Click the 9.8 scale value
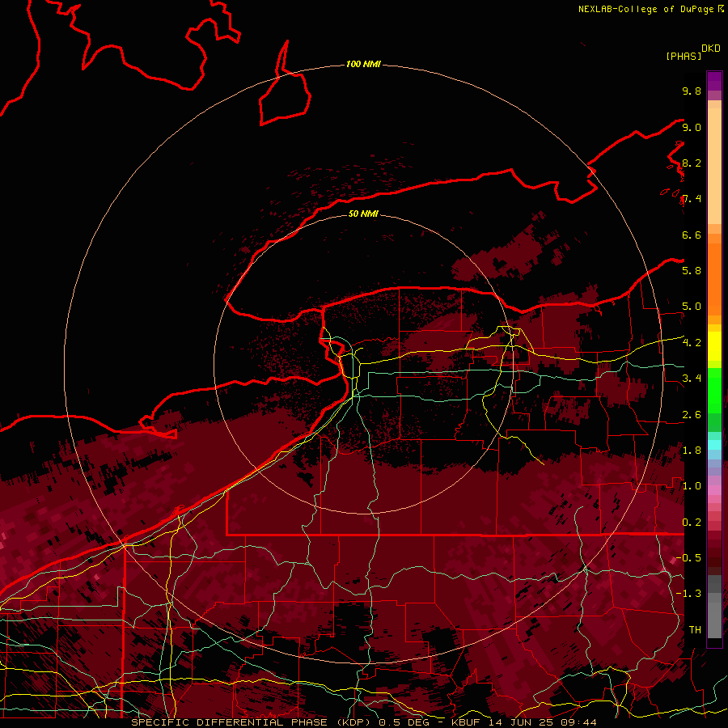 click(x=692, y=91)
